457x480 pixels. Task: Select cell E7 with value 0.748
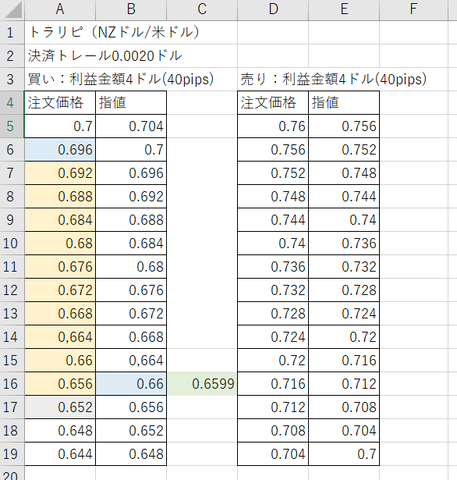[x=344, y=173]
